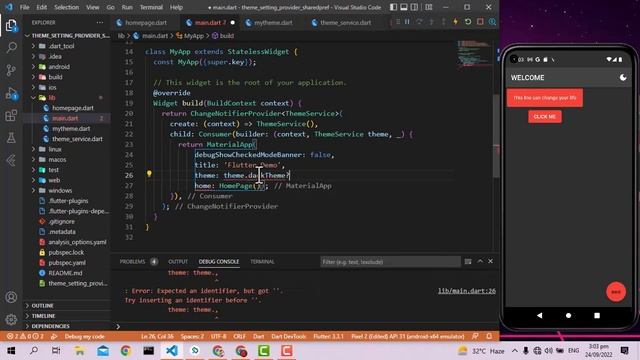Tap the red floating action button in emulator
This screenshot has height=360, width=640.
616,292
